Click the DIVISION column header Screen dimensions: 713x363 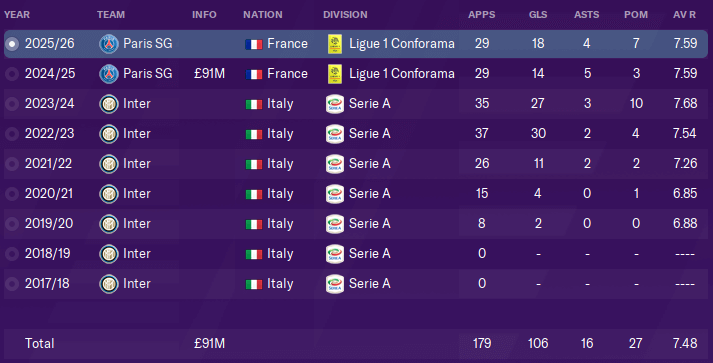pos(345,15)
